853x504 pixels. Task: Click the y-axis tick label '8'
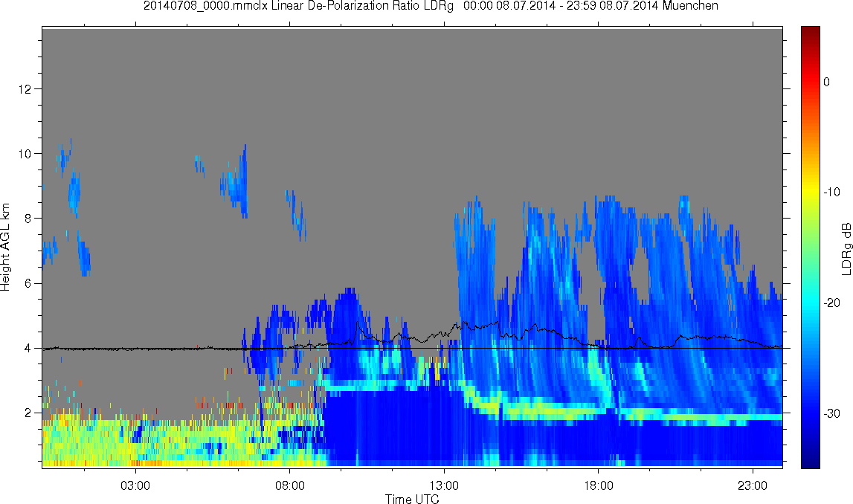pyautogui.click(x=28, y=219)
